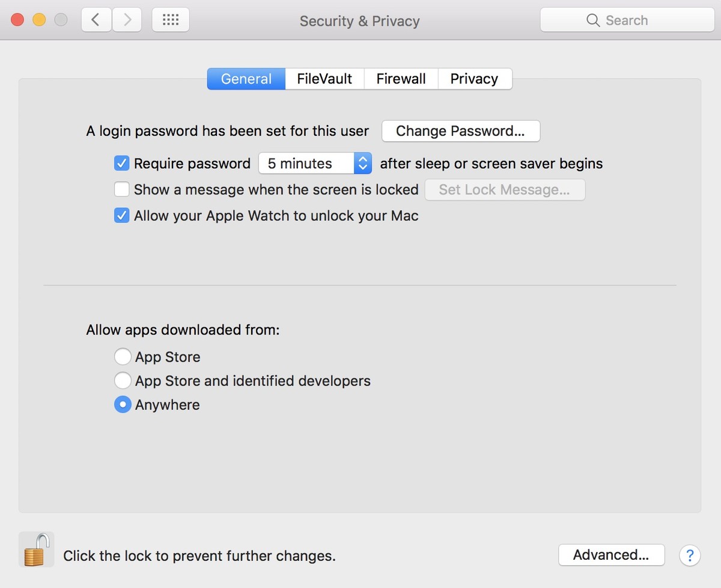Open the Advanced settings button
Screen dimensions: 721x588
click(x=611, y=555)
